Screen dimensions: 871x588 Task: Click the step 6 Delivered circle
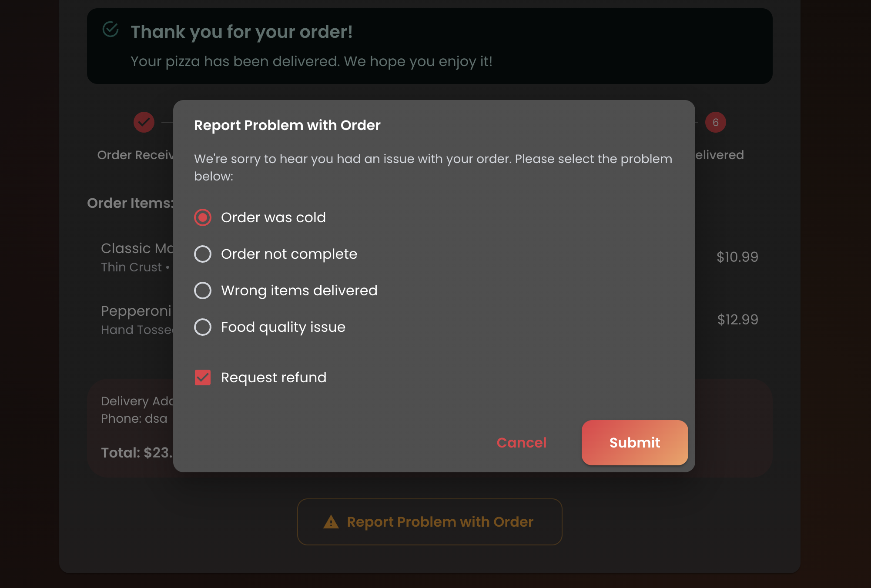715,122
